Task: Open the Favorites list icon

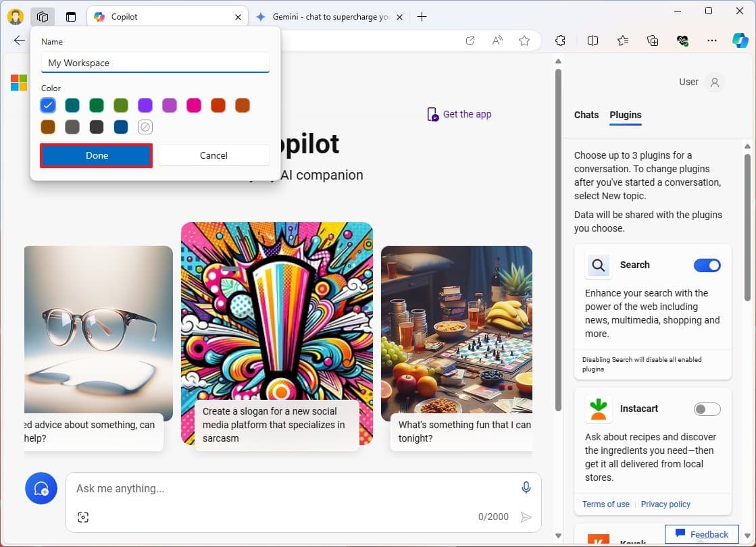Action: (623, 41)
